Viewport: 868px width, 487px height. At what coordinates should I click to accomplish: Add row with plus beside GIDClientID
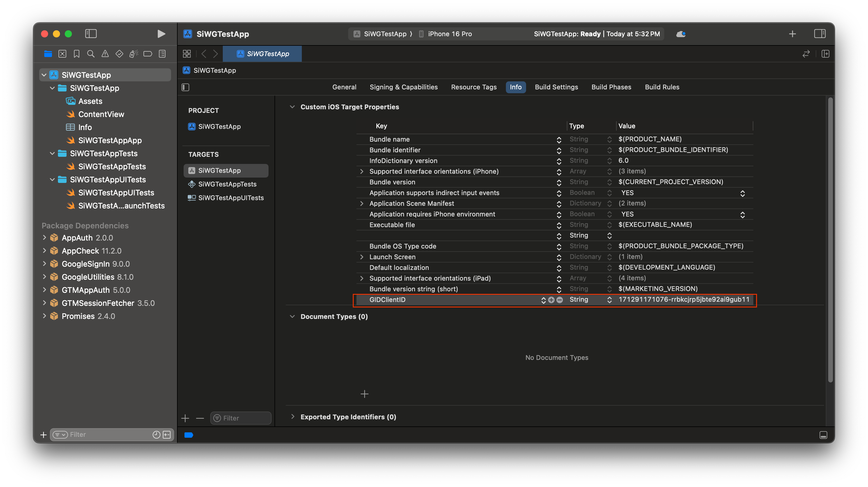coord(551,300)
